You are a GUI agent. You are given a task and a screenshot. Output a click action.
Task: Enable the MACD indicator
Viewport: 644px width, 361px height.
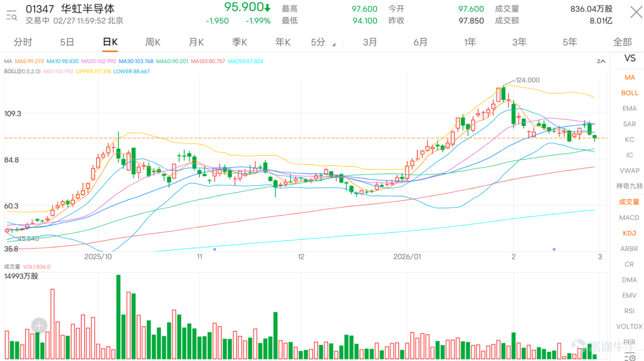pyautogui.click(x=630, y=218)
